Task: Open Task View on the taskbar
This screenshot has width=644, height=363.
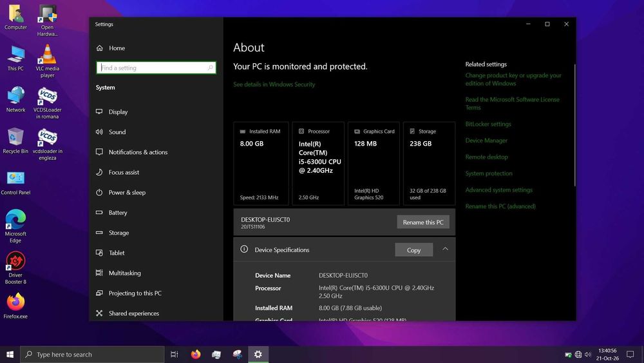Action: pyautogui.click(x=175, y=355)
